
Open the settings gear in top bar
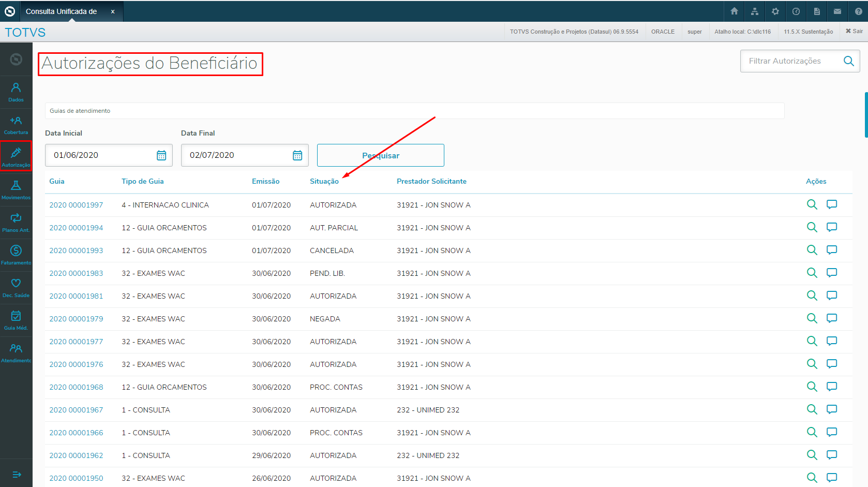pyautogui.click(x=775, y=11)
